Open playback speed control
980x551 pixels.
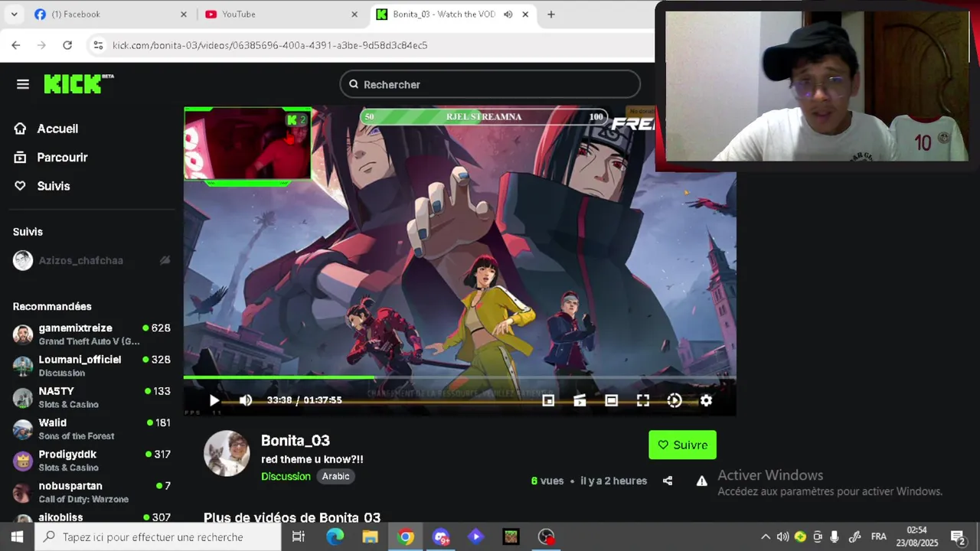point(675,400)
